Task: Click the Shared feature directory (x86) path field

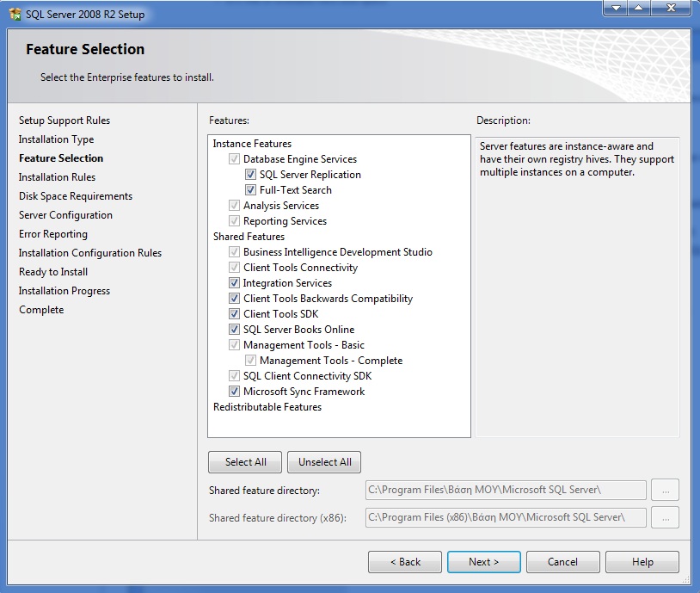Action: pyautogui.click(x=506, y=517)
